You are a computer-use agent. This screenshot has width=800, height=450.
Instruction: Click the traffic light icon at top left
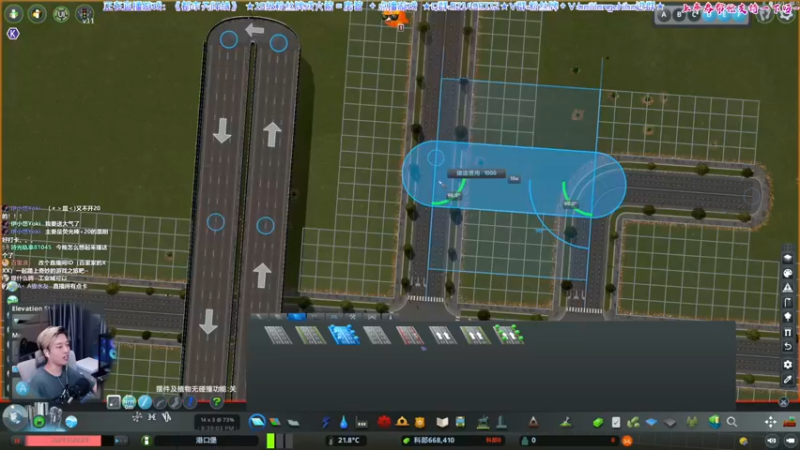[84, 14]
